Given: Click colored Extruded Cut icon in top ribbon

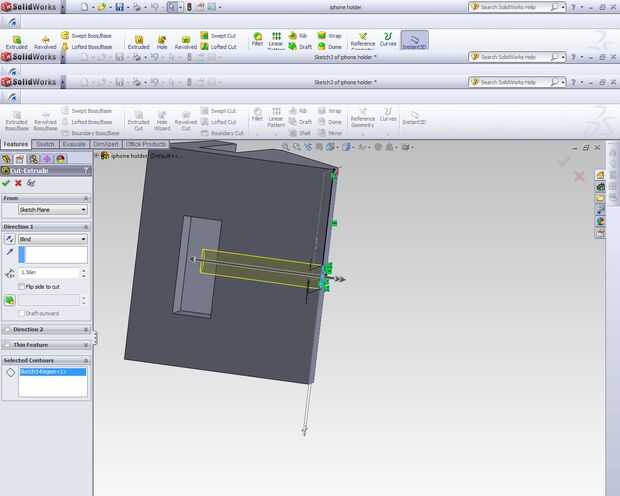Looking at the screenshot, I should pos(138,42).
